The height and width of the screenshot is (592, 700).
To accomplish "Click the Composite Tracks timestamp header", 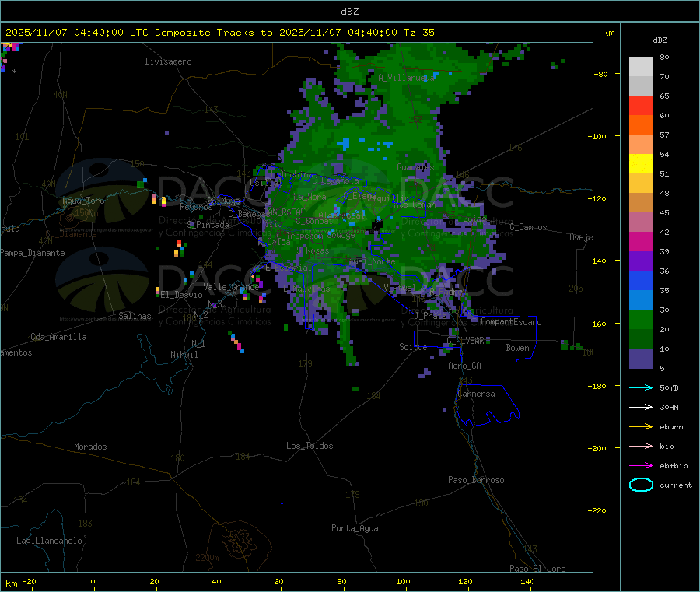I will [x=219, y=33].
